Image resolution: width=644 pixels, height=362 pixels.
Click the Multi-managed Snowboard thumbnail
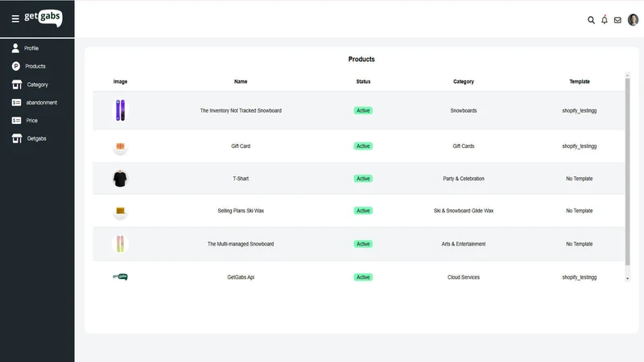(120, 244)
